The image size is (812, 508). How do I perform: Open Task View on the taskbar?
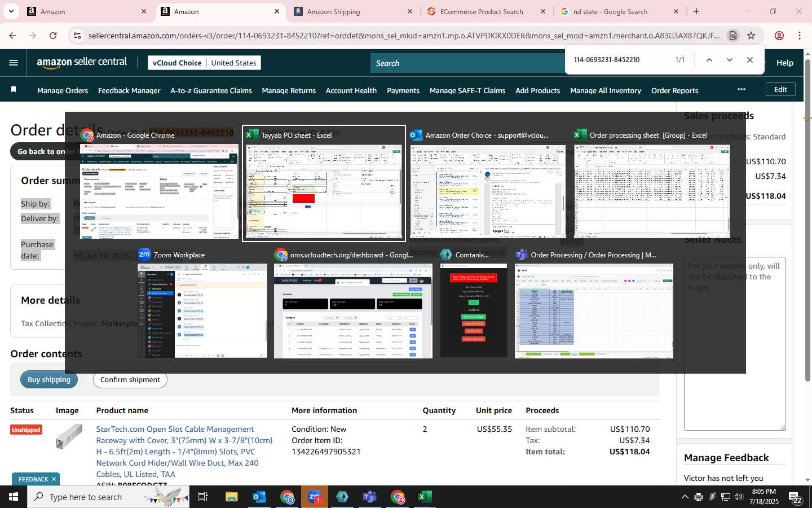[x=203, y=497]
